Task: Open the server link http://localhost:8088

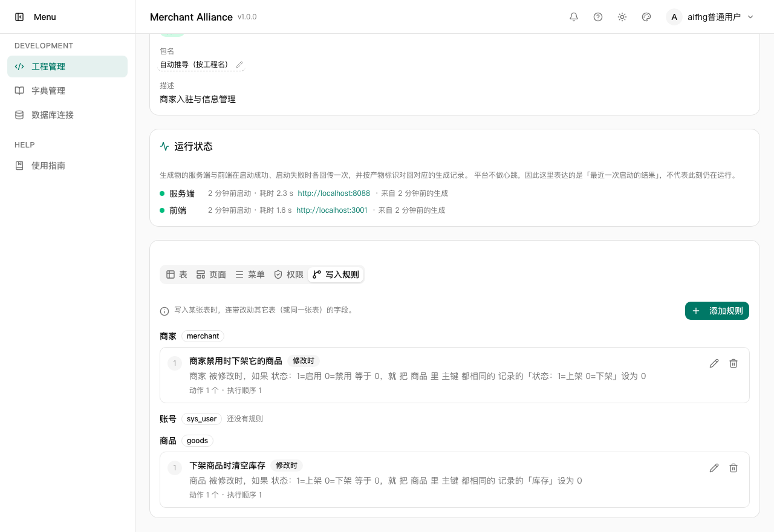Action: pyautogui.click(x=334, y=193)
